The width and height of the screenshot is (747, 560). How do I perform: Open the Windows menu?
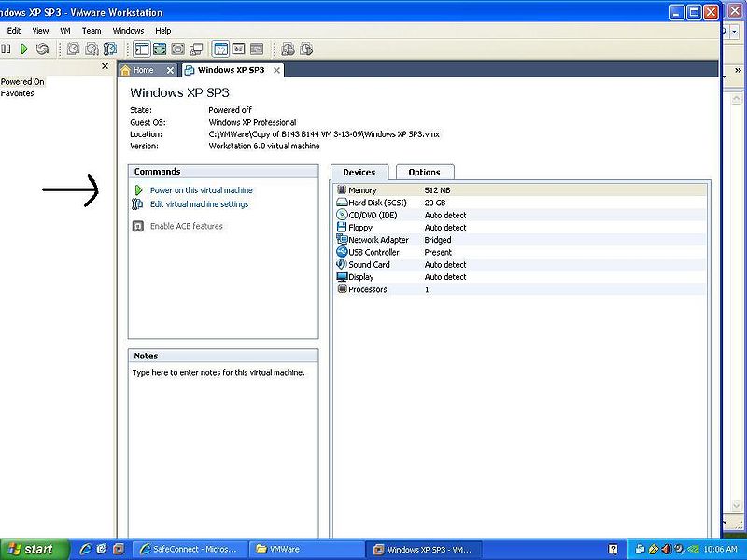click(x=128, y=31)
